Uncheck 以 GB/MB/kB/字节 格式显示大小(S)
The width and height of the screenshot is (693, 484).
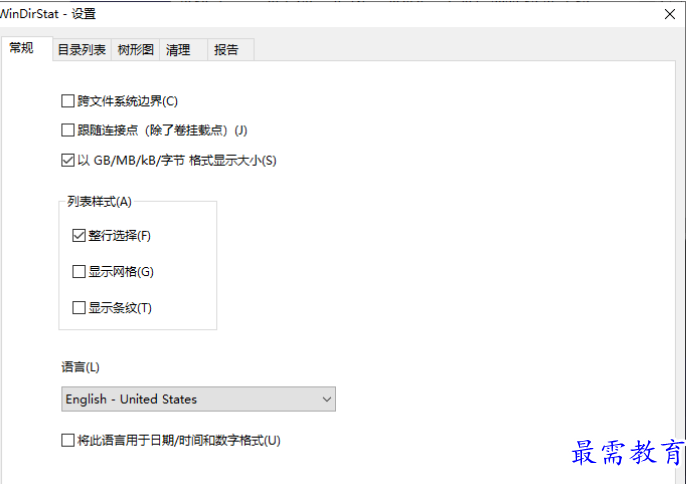[x=68, y=160]
